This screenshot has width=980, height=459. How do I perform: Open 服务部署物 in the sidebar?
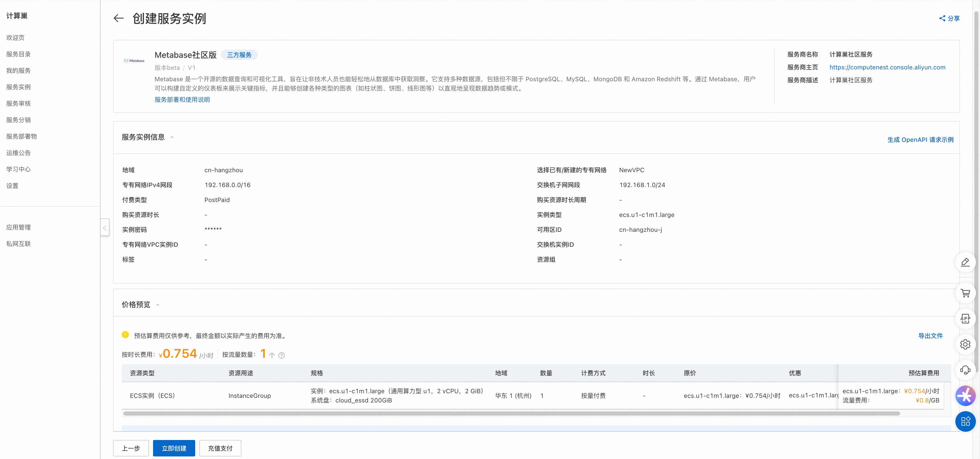click(x=21, y=136)
